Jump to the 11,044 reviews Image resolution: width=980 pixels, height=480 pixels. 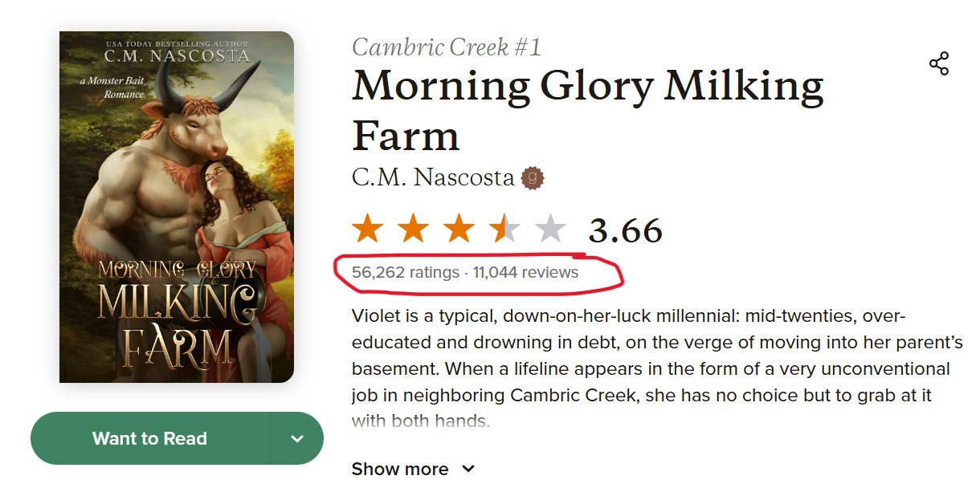tap(525, 273)
